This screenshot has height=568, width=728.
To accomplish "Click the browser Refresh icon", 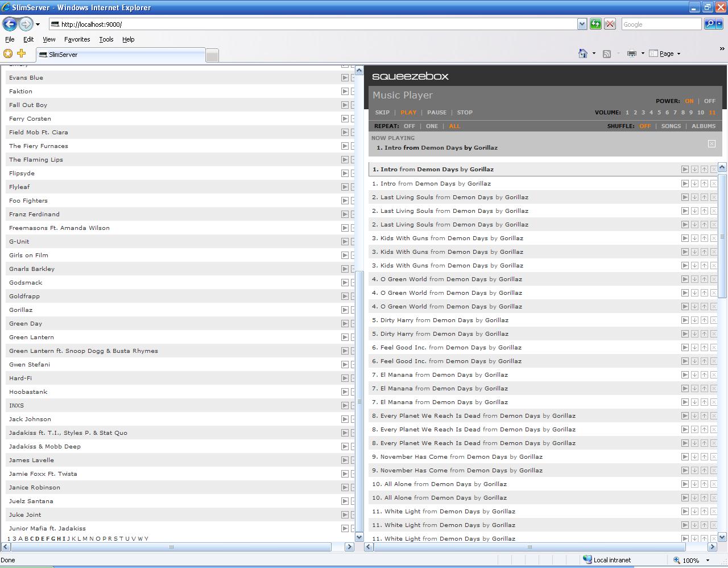I will click(595, 24).
